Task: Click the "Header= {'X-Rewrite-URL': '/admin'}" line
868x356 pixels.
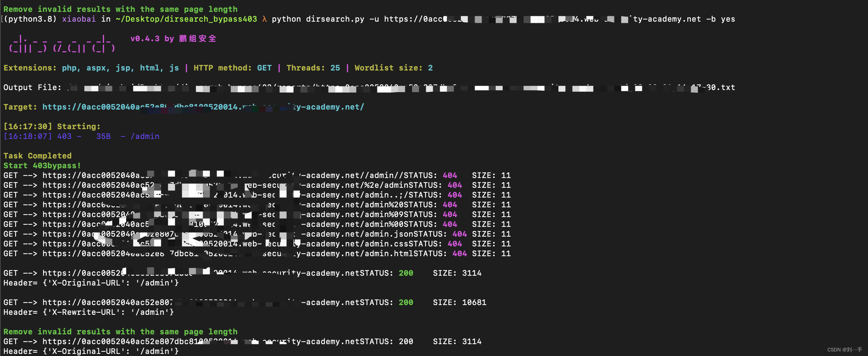Action: pyautogui.click(x=89, y=312)
